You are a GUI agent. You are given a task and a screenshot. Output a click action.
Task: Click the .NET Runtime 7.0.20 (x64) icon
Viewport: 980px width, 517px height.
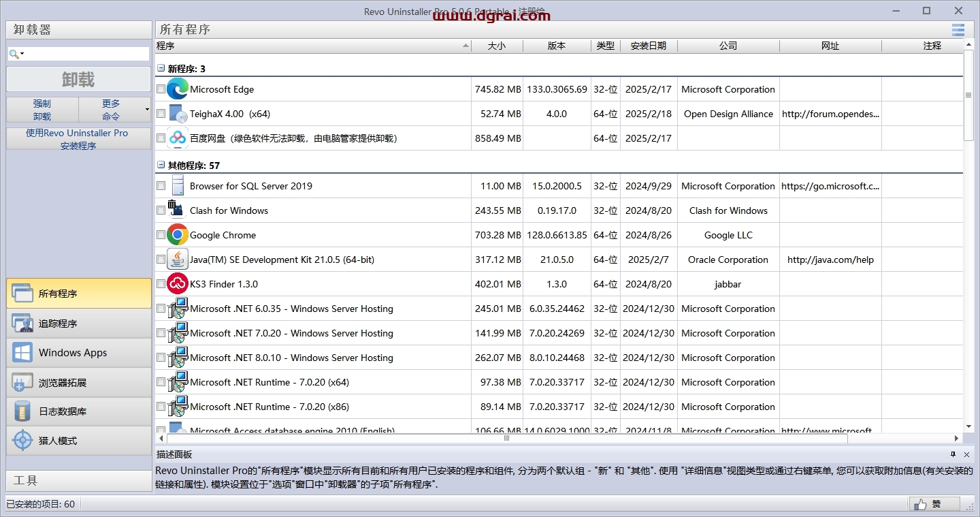click(x=178, y=382)
